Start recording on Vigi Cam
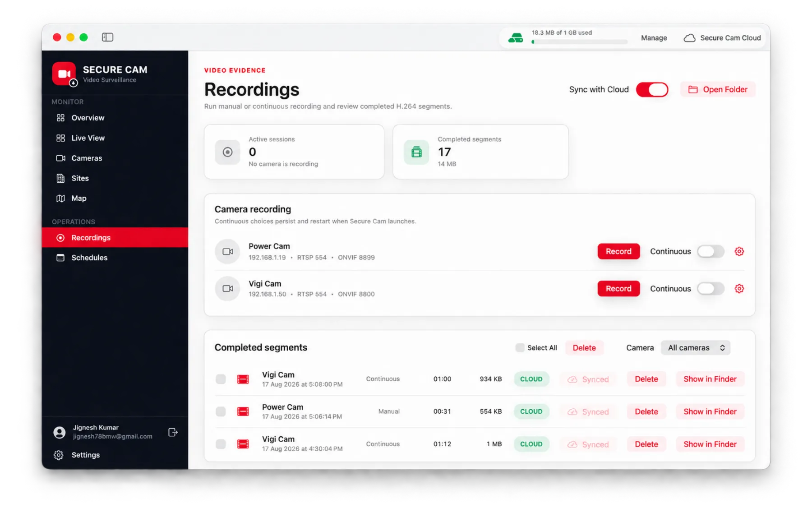The height and width of the screenshot is (508, 812). click(618, 289)
